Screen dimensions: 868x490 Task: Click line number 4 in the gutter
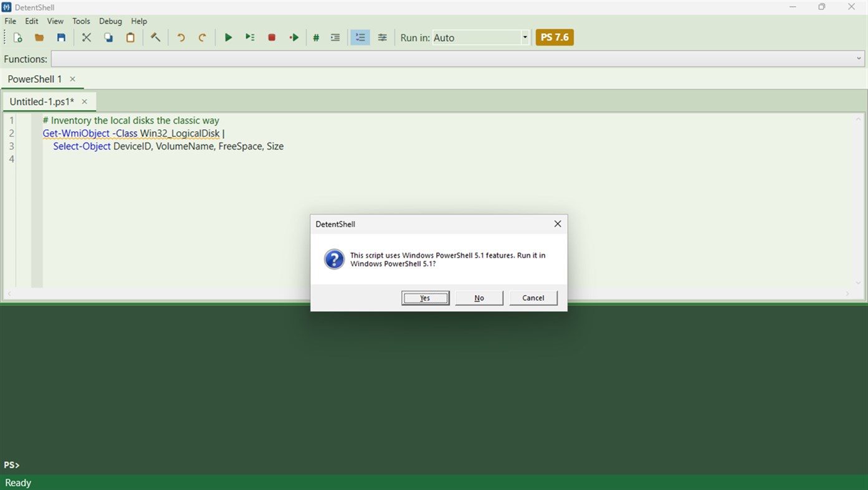(11, 159)
